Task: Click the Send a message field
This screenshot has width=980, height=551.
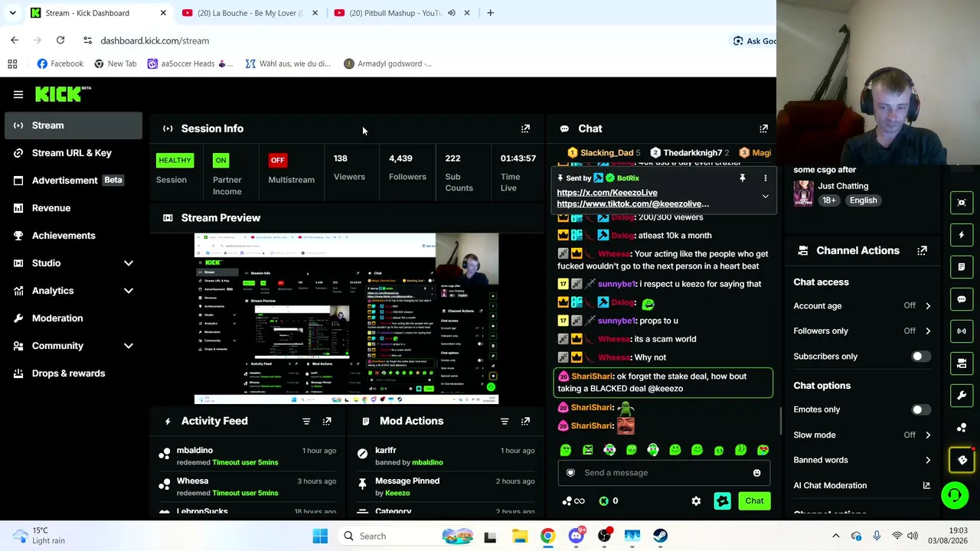Action: point(663,473)
